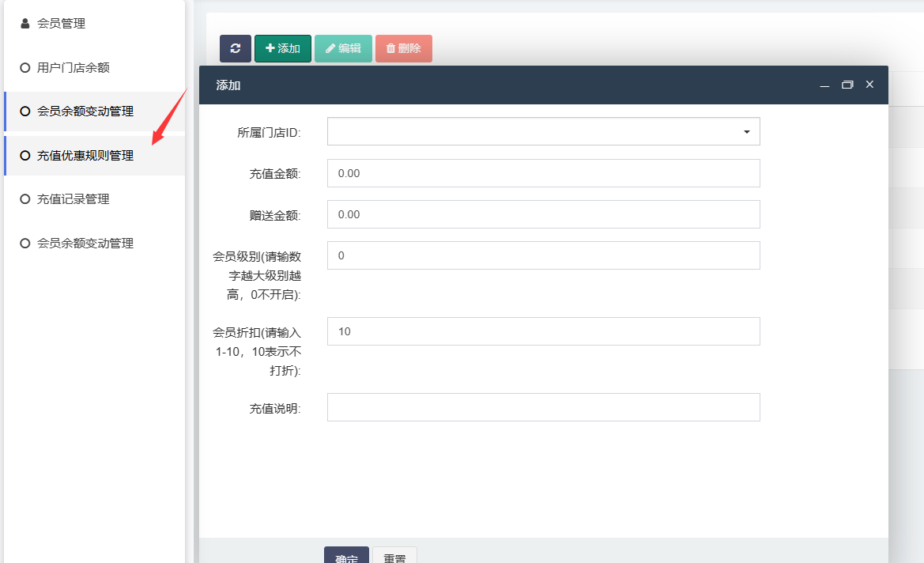Click the circle icon beside 用户门店余额
924x563 pixels.
(25, 68)
